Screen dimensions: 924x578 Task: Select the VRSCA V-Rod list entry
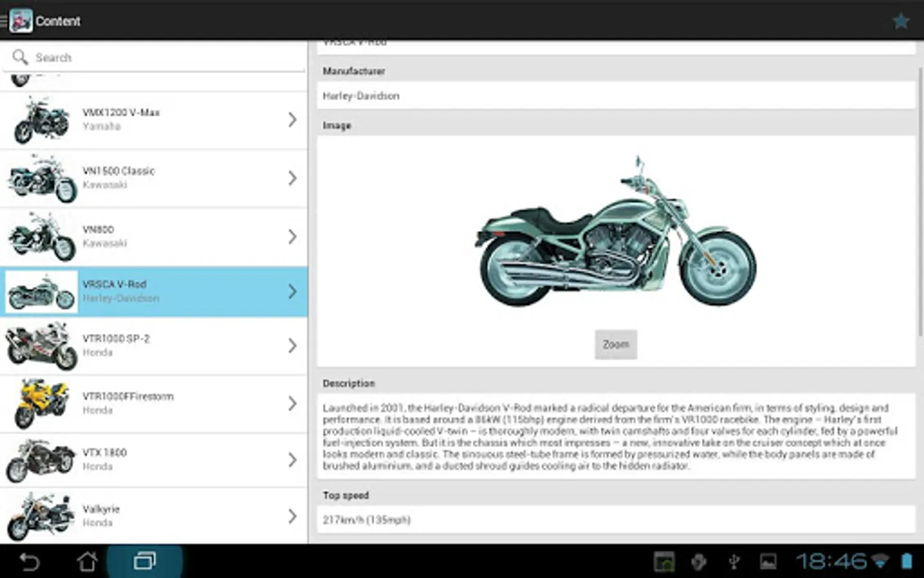tap(154, 292)
